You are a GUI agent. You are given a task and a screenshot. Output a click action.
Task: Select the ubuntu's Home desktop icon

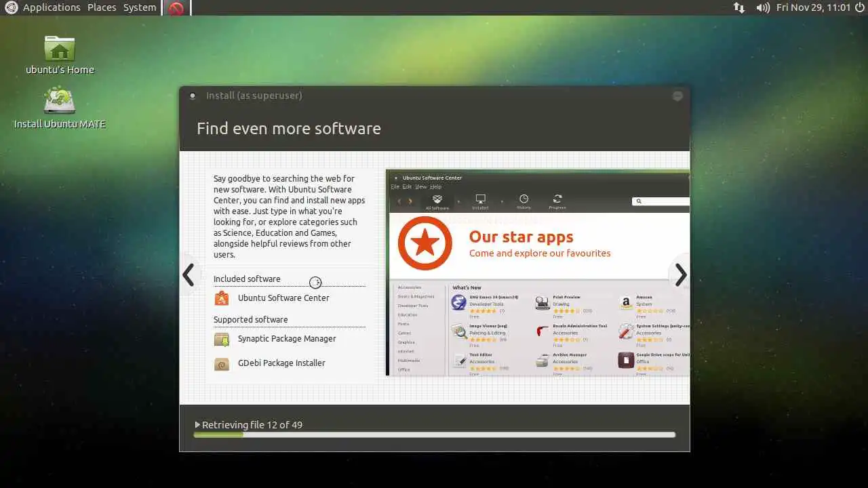tap(60, 54)
